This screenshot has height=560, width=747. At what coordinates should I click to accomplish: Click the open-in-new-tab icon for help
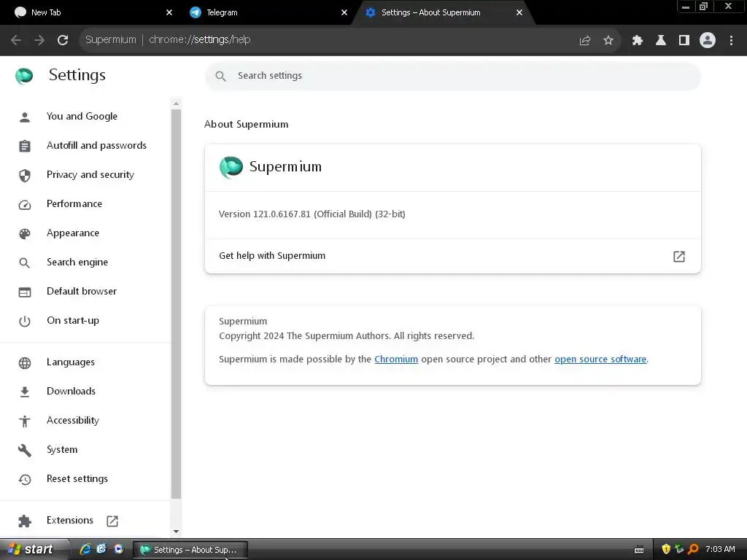(679, 257)
